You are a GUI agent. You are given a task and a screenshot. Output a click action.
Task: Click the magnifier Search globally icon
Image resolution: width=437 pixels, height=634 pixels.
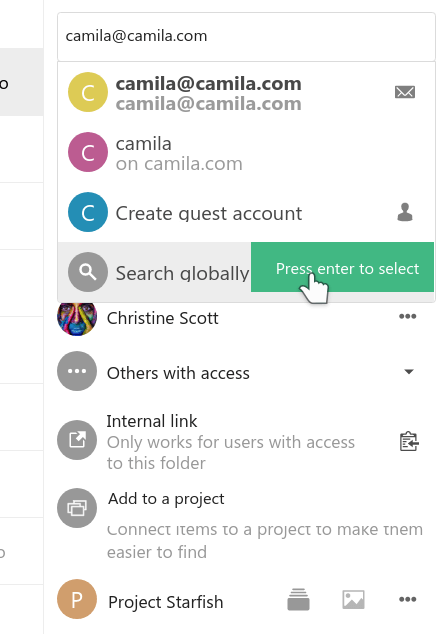88,272
